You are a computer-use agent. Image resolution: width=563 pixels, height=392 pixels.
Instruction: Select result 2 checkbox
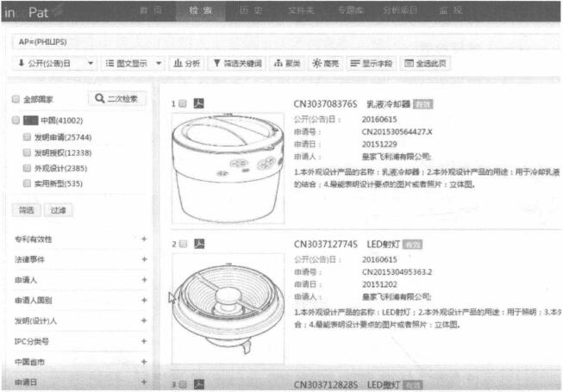tap(183, 244)
